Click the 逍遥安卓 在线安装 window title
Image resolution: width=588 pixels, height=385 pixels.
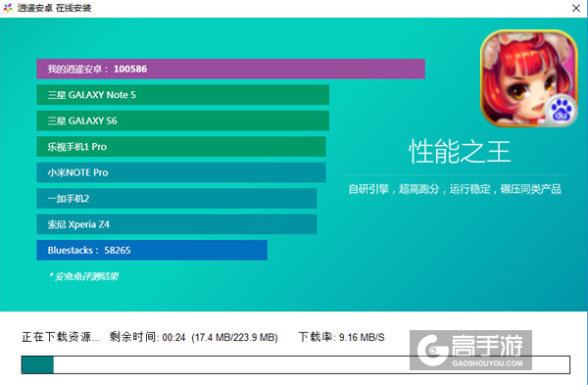click(x=54, y=8)
